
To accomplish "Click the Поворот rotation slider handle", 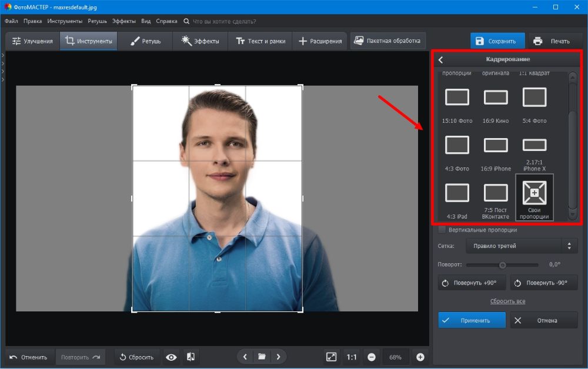I will tap(502, 265).
